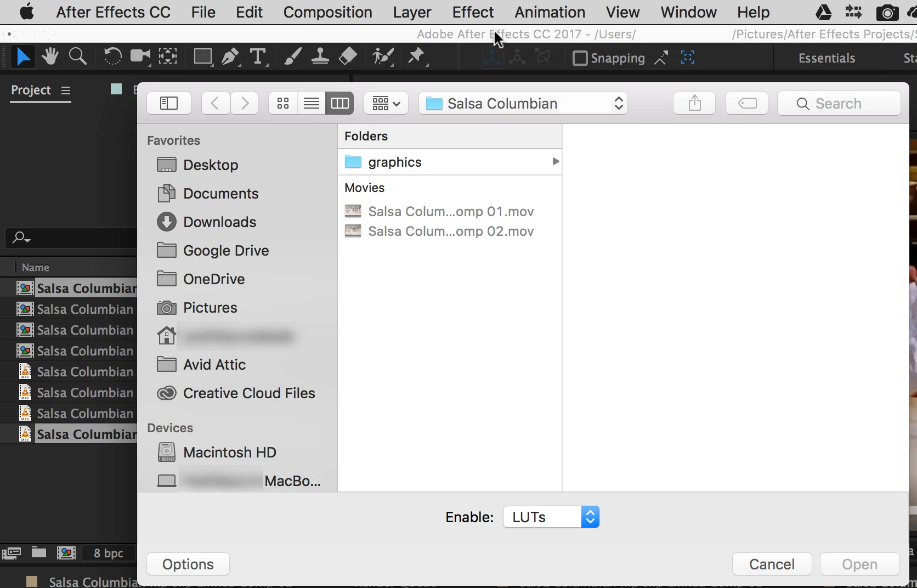The height and width of the screenshot is (588, 917).
Task: Click the New Composition icon in Project panel
Action: coord(66,553)
